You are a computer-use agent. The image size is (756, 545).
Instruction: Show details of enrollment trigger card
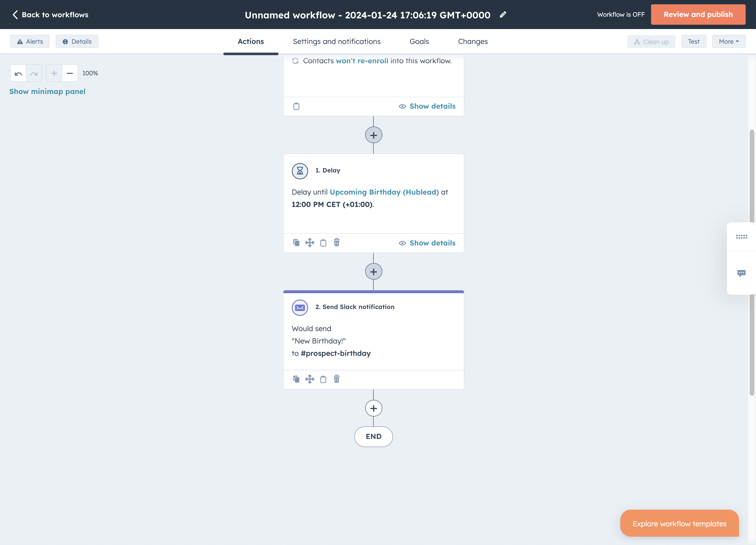click(x=427, y=106)
